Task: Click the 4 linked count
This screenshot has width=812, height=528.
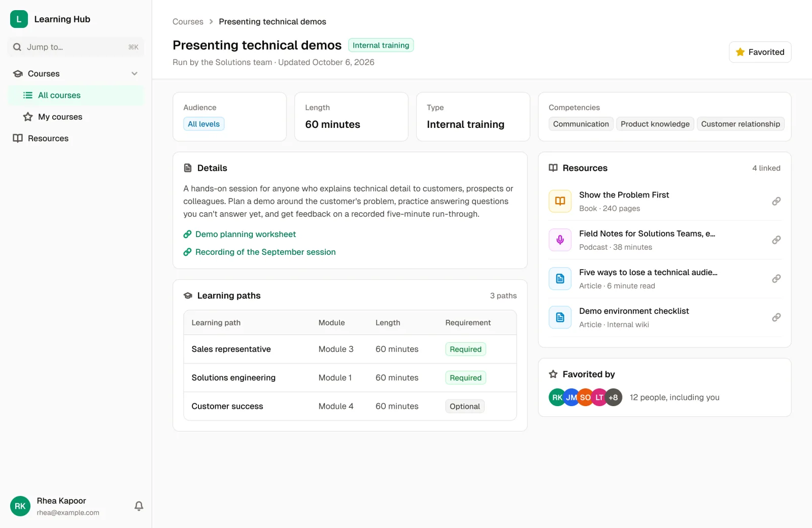Action: pos(766,168)
